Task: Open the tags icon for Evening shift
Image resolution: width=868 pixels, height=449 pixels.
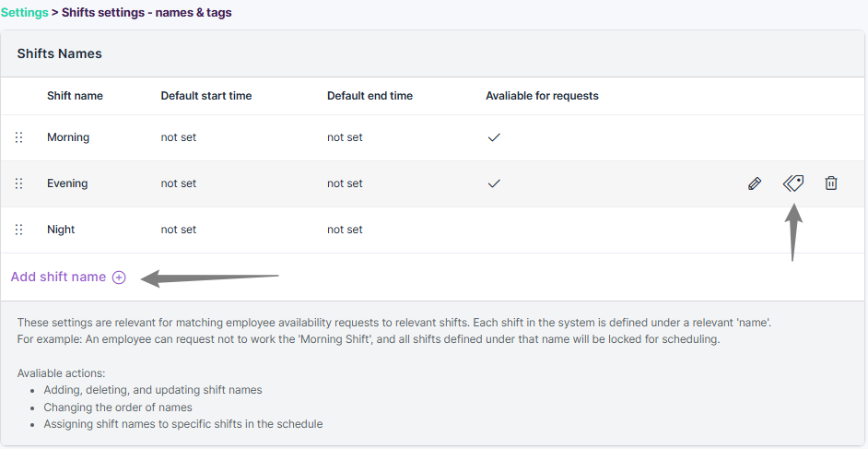Action: tap(793, 183)
